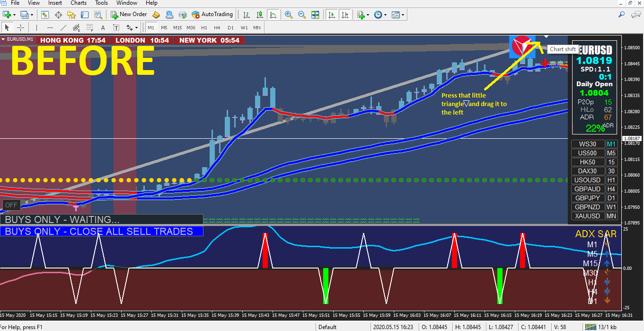Expand the Profiles dropdown arrow
The height and width of the screenshot is (331, 644).
(32, 15)
